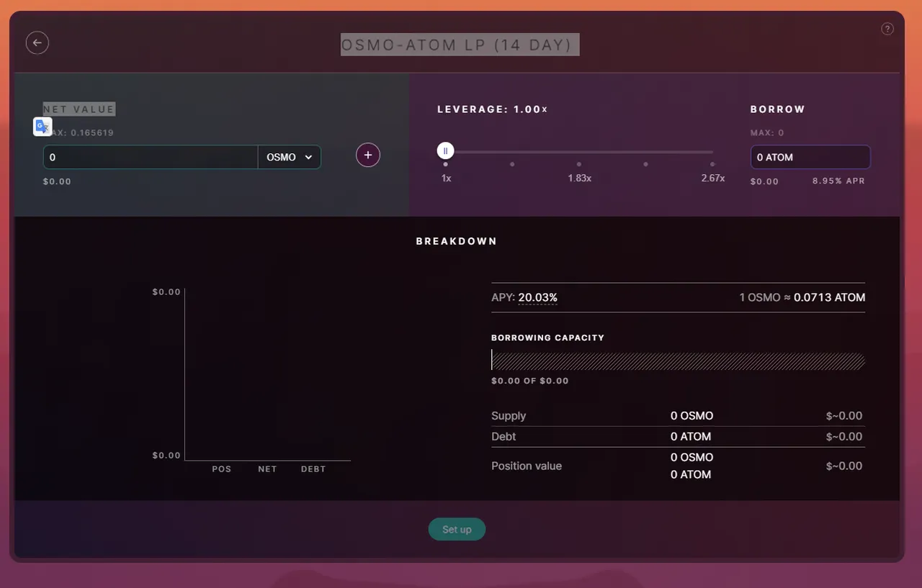Viewport: 922px width, 588px height.
Task: Click the BREAKDOWN heading
Action: [x=457, y=241]
